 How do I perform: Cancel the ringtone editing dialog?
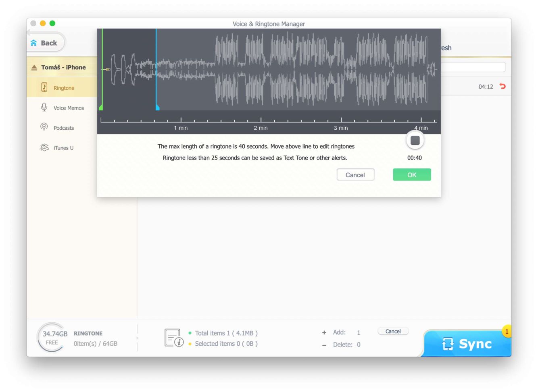click(x=355, y=175)
